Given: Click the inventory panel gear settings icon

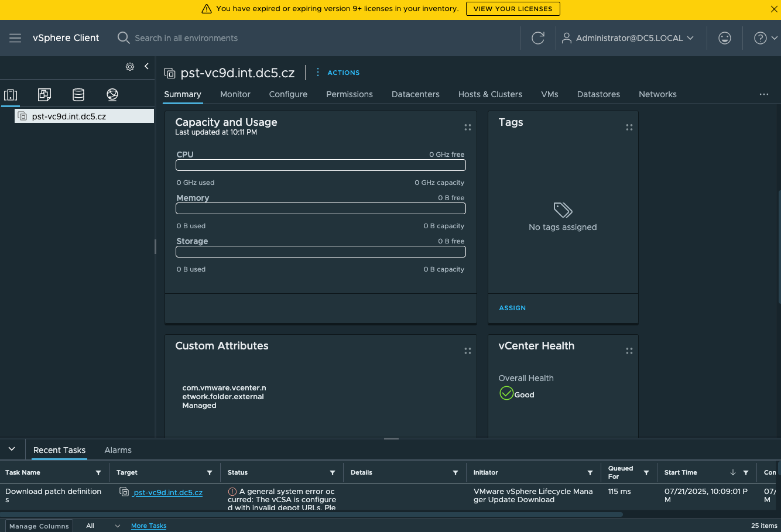Looking at the screenshot, I should tap(130, 67).
